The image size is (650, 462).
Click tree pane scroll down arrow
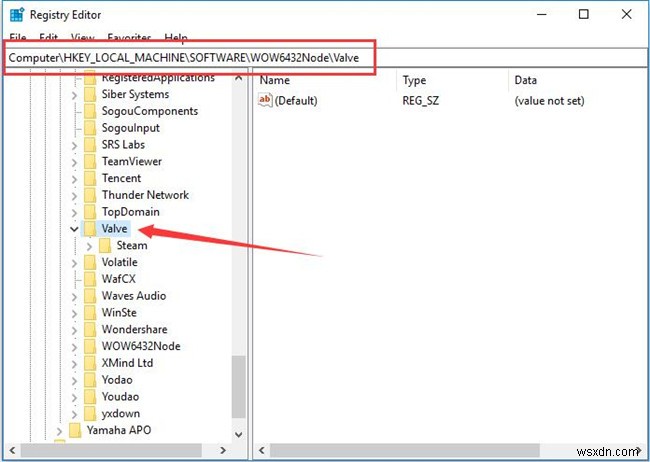coord(239,434)
